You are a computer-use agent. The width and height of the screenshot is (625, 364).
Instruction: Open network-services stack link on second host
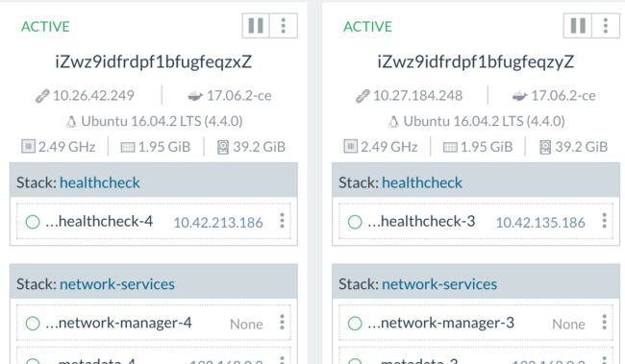pyautogui.click(x=439, y=284)
